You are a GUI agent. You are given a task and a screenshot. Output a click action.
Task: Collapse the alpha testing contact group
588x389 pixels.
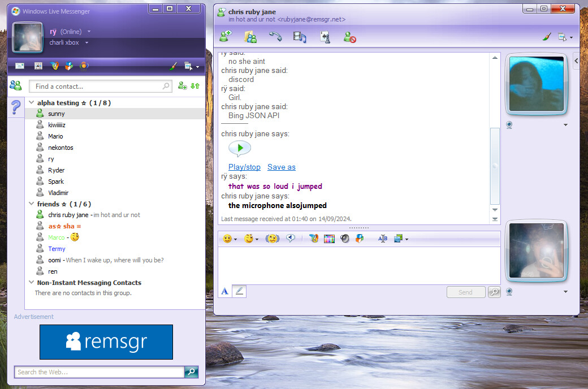[x=31, y=103]
